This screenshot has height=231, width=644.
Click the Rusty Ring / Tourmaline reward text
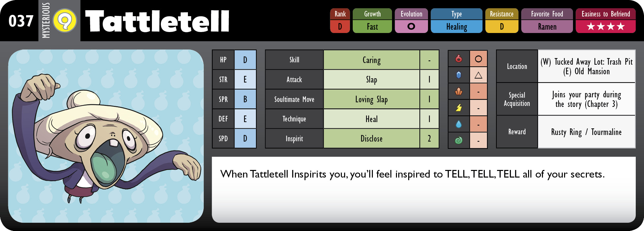coord(587,132)
